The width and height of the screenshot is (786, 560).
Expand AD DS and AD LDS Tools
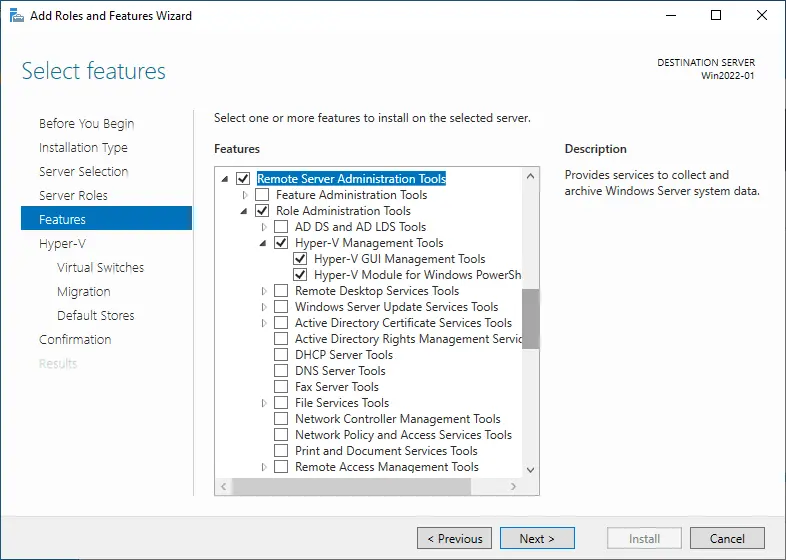click(x=264, y=227)
